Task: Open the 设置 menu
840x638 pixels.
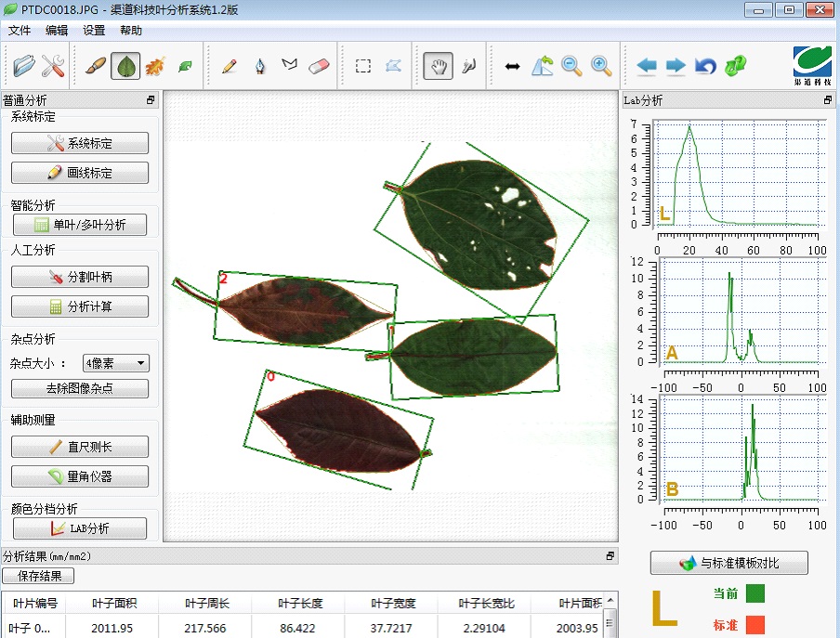Action: pyautogui.click(x=94, y=30)
